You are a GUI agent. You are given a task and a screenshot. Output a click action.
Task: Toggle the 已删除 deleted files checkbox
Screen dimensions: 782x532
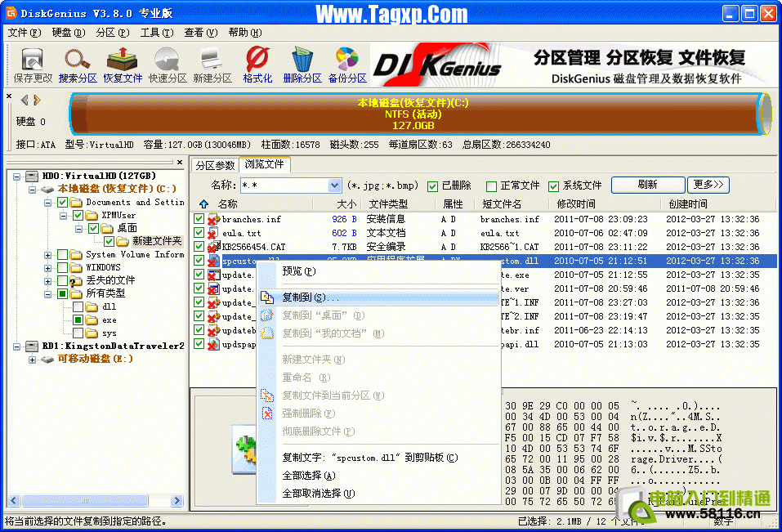tap(432, 186)
